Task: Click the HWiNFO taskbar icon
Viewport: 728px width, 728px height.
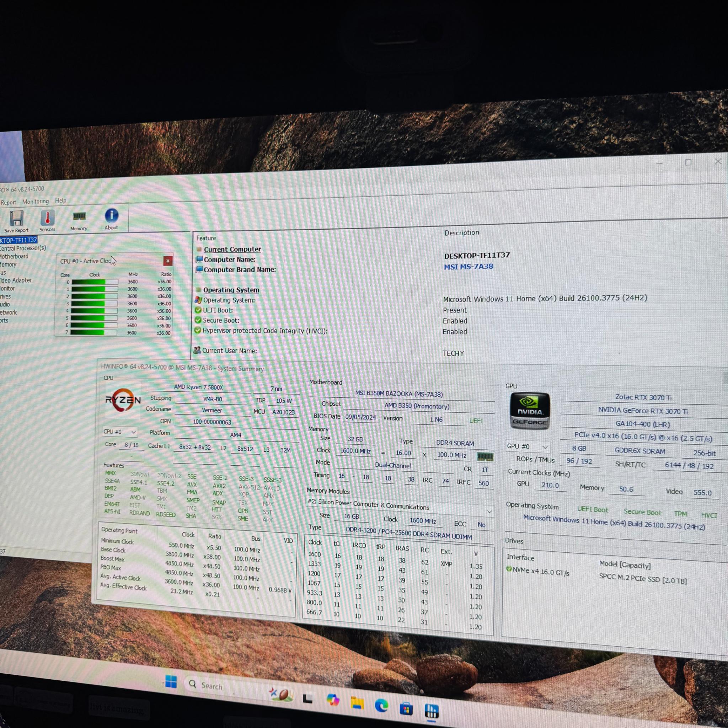Action: click(432, 711)
